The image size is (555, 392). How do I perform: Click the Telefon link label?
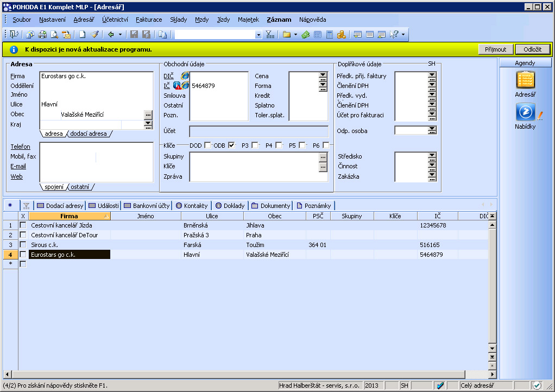click(20, 147)
